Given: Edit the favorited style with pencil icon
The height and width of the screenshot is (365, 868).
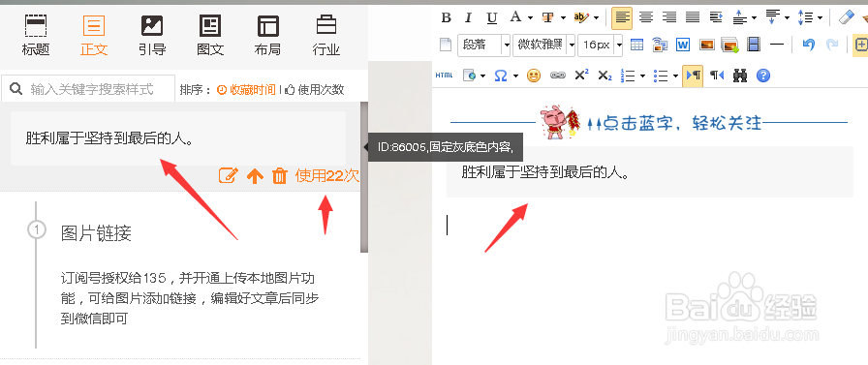Looking at the screenshot, I should tap(228, 176).
